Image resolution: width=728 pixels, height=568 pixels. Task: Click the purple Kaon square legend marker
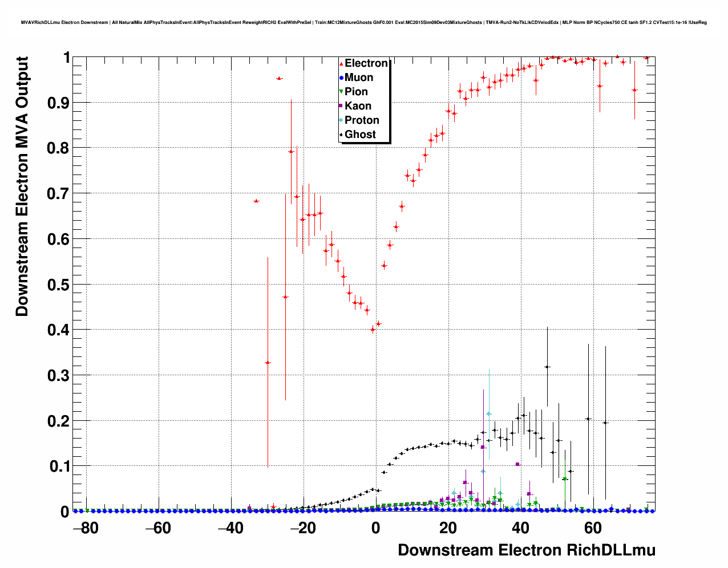coord(342,106)
